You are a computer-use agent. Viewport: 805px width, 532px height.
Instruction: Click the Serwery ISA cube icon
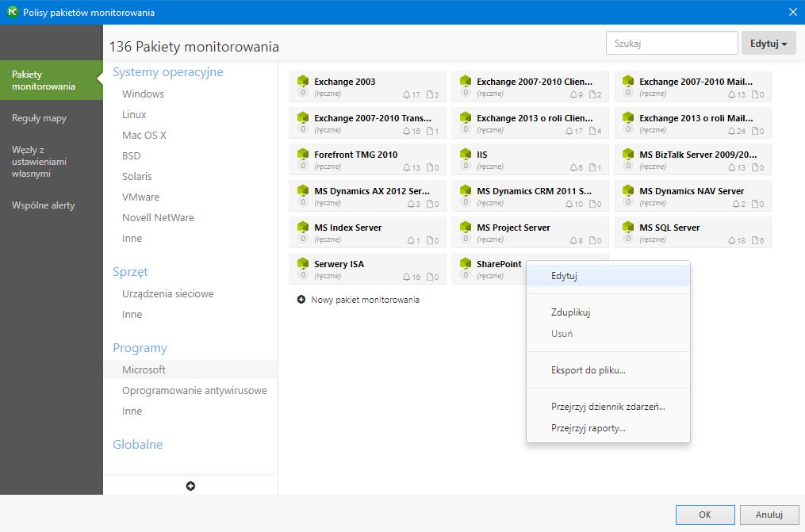(x=302, y=263)
